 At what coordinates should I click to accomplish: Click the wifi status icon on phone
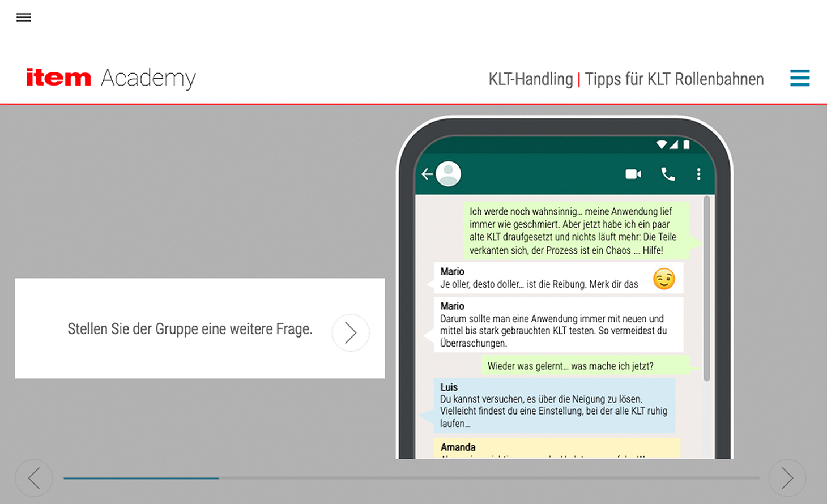pyautogui.click(x=661, y=144)
